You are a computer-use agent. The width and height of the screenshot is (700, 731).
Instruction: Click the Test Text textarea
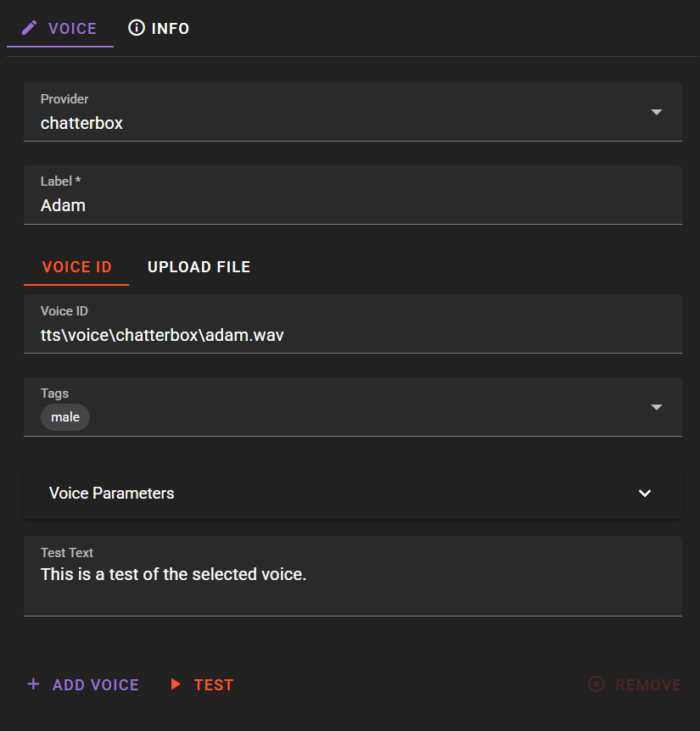tap(353, 576)
